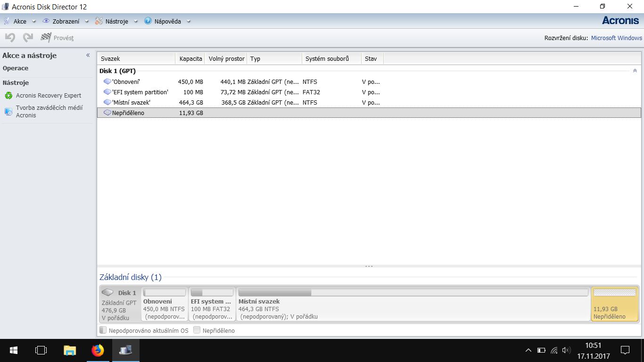Select the Nepřiděleno row in volume list
Screen dimensions: 644x362
coord(369,113)
